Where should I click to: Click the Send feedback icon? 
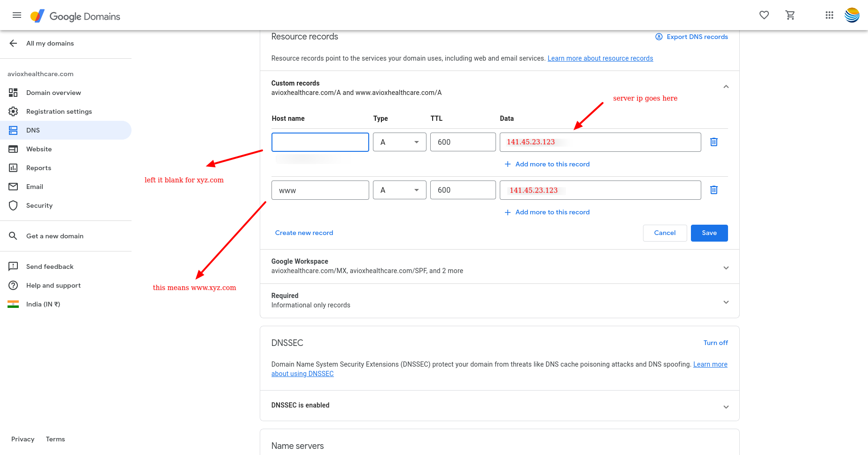pyautogui.click(x=13, y=267)
